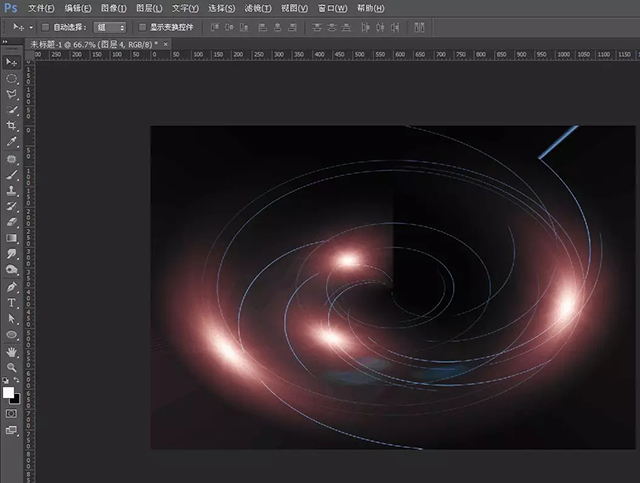Choose the Eyedropper tool
This screenshot has width=640, height=483.
click(12, 141)
